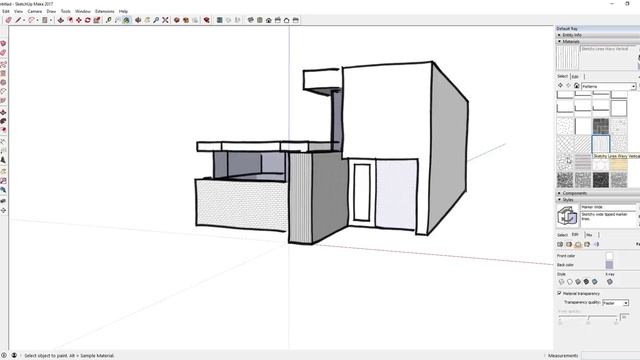Image resolution: width=640 pixels, height=360 pixels.
Task: Select the Line pencil tool
Action: tap(18, 20)
